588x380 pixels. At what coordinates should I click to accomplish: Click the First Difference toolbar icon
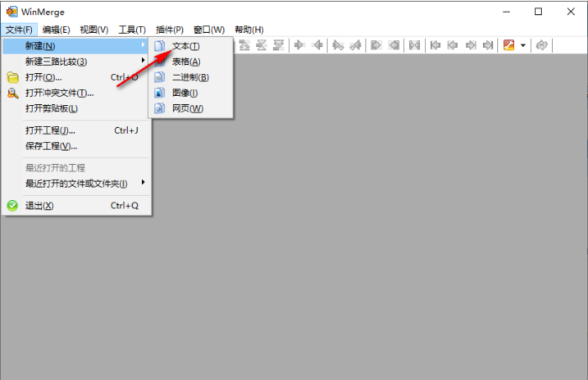pyautogui.click(x=244, y=45)
